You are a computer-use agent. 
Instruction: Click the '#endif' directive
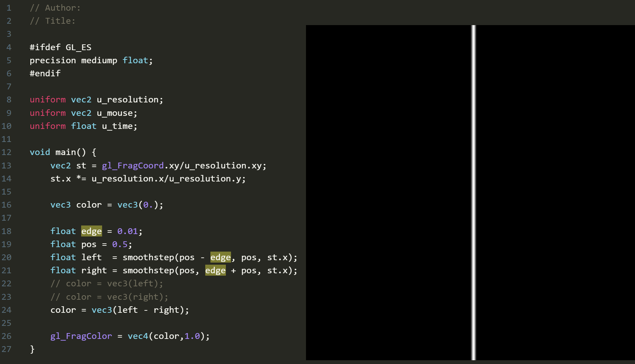pyautogui.click(x=45, y=74)
